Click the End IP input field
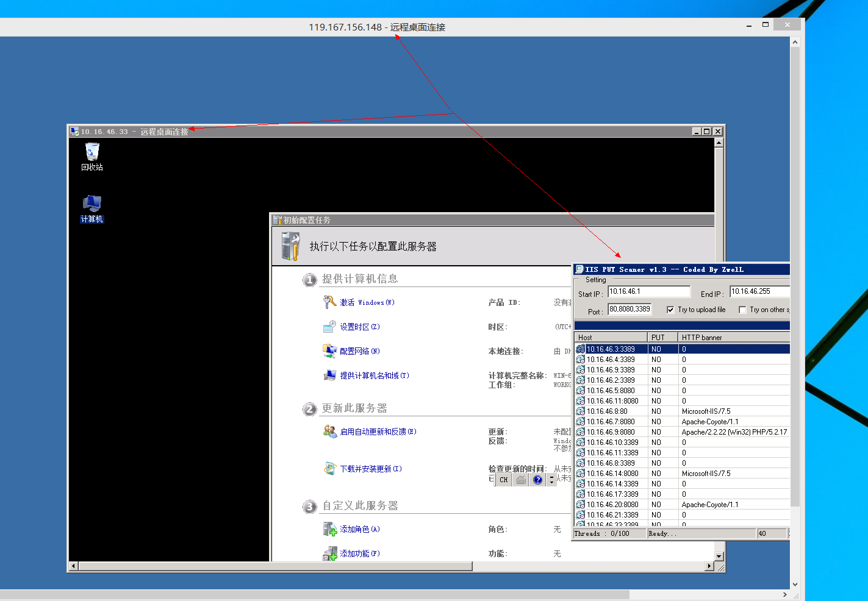The width and height of the screenshot is (868, 601). pyautogui.click(x=760, y=292)
